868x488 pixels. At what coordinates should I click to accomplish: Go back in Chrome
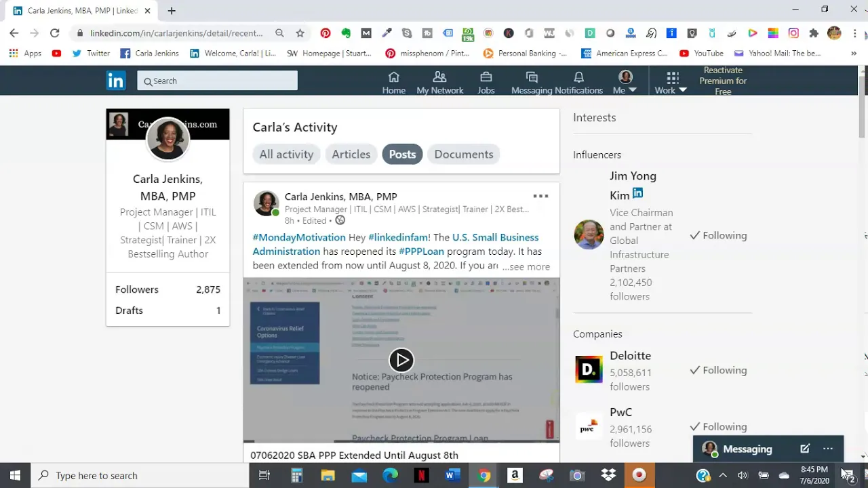click(14, 33)
